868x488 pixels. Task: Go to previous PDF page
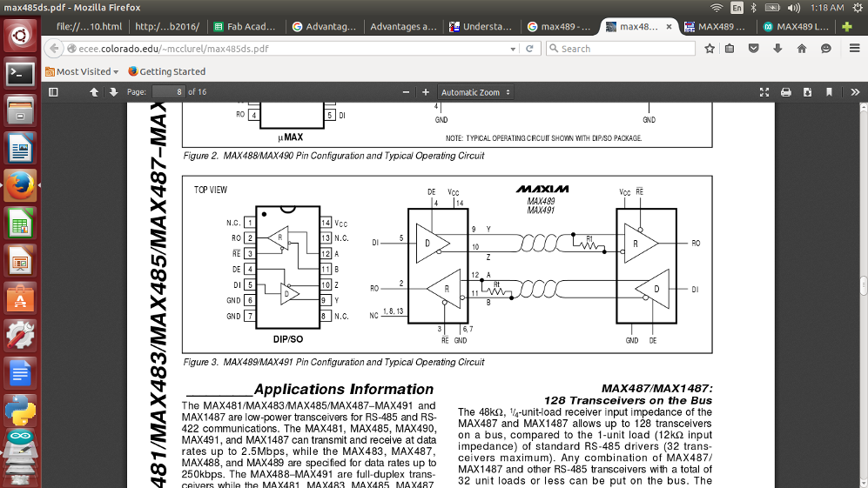pyautogui.click(x=94, y=92)
